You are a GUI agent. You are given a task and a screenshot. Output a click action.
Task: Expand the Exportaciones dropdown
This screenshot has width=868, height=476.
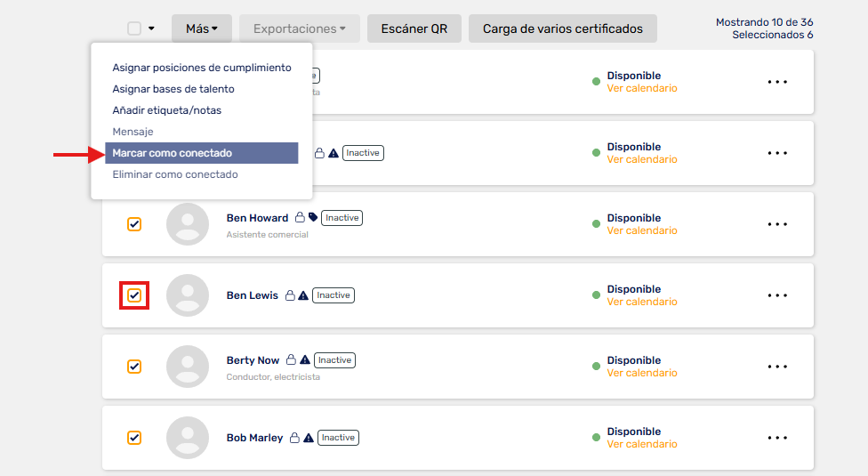pyautogui.click(x=300, y=28)
